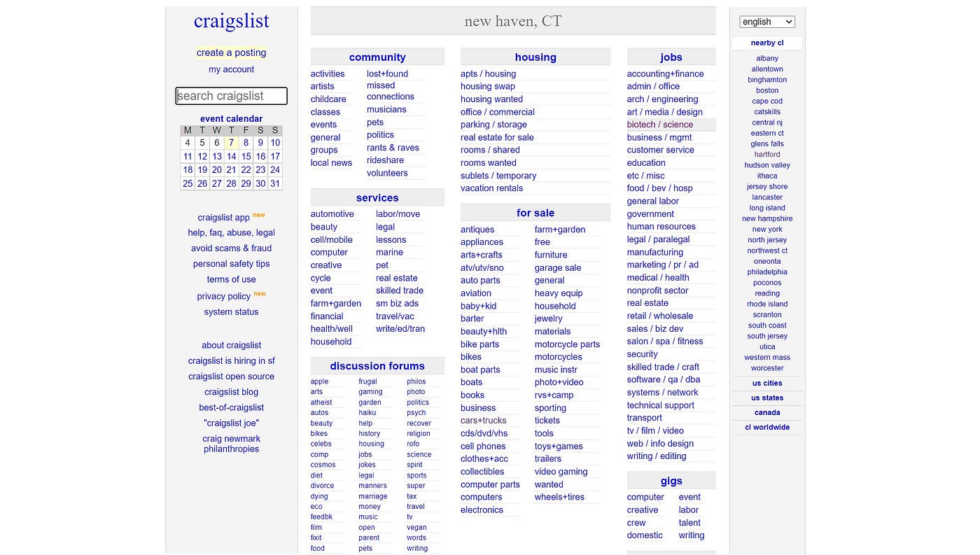Open the vegan discussion forum
This screenshot has height=555, width=980.
[416, 528]
